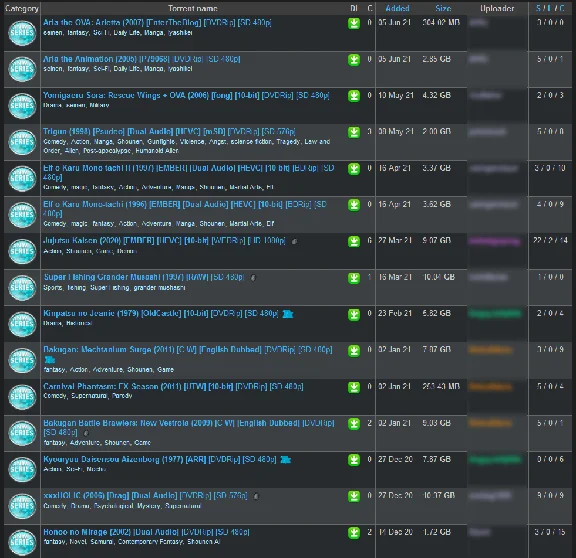
Task: Open Honoo no Mirage (2002) torrent page
Action: pos(146,532)
